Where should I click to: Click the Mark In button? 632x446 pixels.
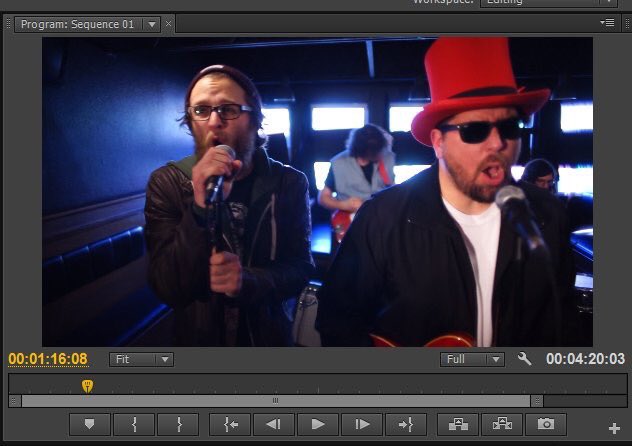click(134, 424)
